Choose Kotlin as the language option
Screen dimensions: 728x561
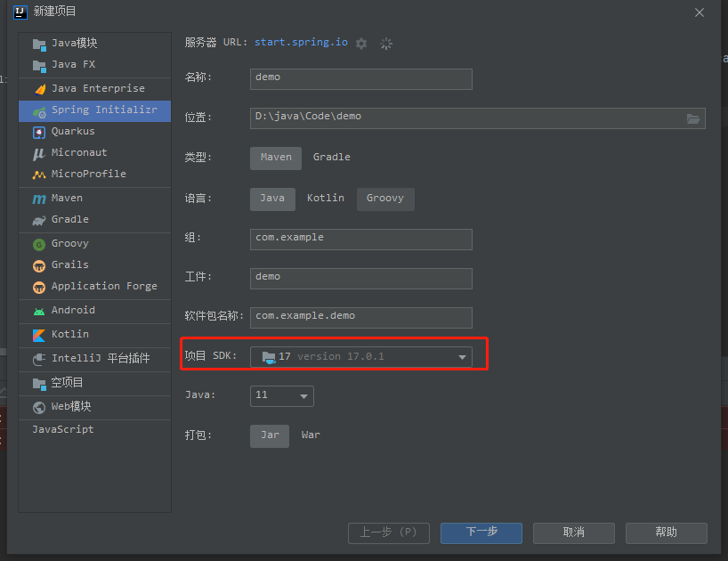[x=326, y=199]
